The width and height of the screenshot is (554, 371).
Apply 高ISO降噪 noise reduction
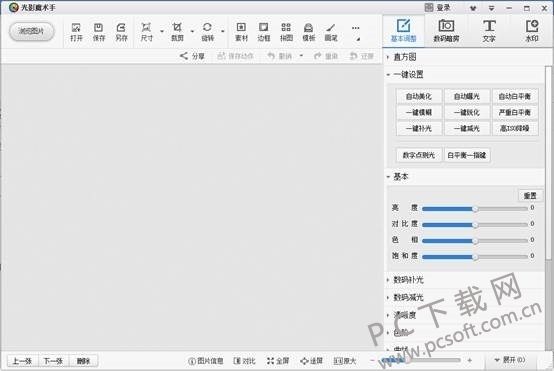[515, 128]
